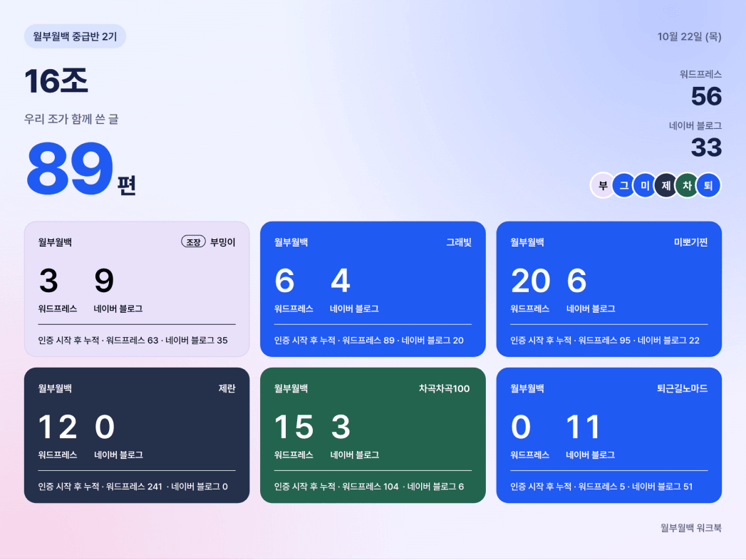Click the 그 member avatar circle

click(623, 185)
